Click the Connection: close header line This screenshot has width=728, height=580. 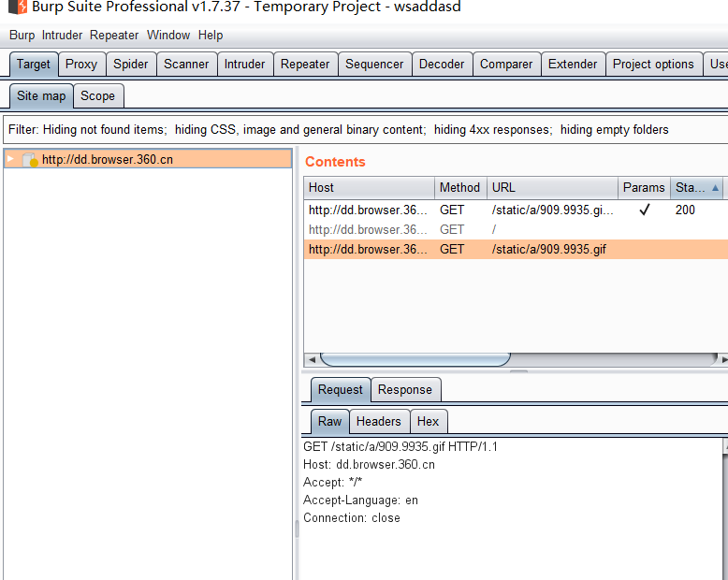point(352,518)
